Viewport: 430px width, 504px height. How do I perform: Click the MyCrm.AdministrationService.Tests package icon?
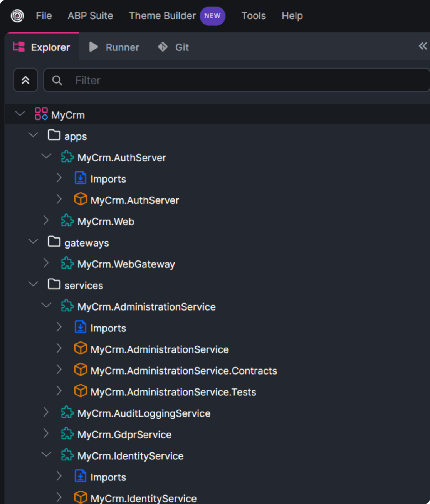pyautogui.click(x=80, y=391)
